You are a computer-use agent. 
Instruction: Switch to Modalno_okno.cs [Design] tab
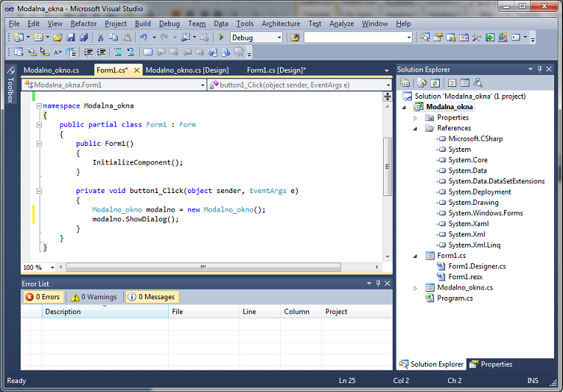187,70
